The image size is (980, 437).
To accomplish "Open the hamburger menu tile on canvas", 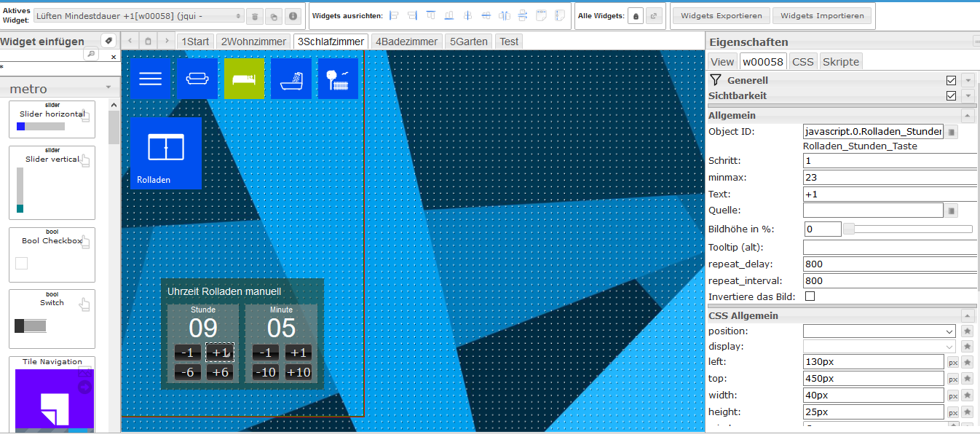I will coord(151,79).
